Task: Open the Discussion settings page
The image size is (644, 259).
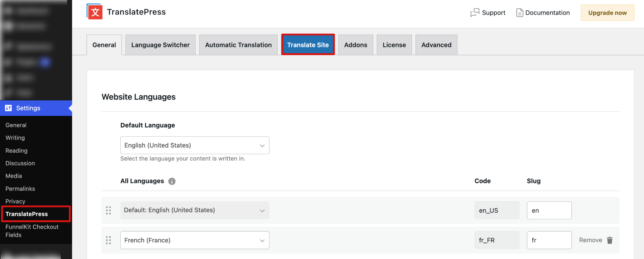Action: pyautogui.click(x=20, y=163)
